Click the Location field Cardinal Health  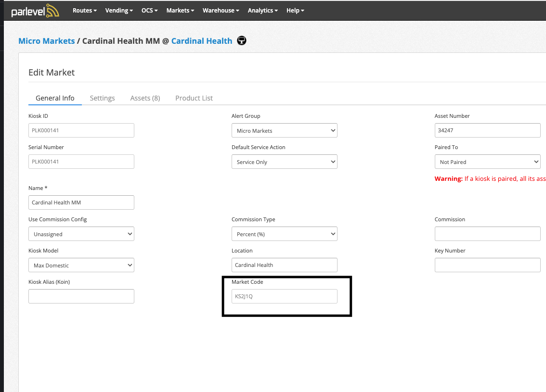point(285,265)
